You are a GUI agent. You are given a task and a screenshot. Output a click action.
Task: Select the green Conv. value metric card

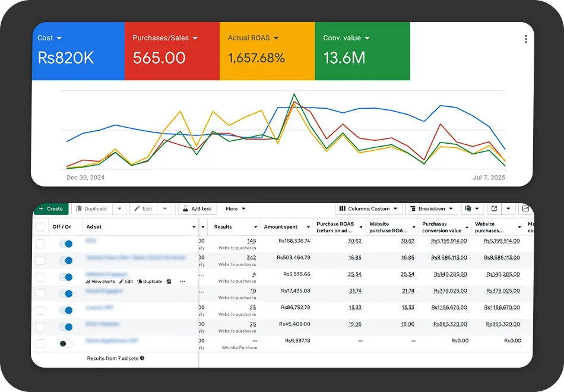(x=362, y=51)
